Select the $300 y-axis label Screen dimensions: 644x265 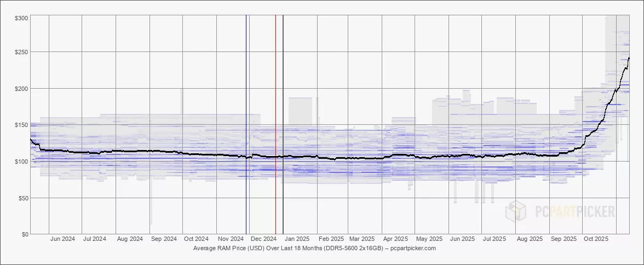click(x=21, y=18)
